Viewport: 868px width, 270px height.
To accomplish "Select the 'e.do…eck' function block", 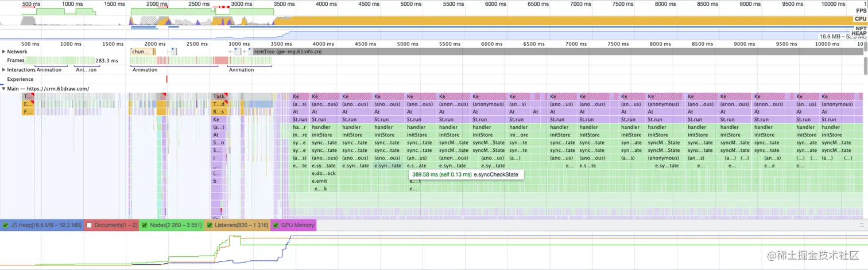I will 324,173.
